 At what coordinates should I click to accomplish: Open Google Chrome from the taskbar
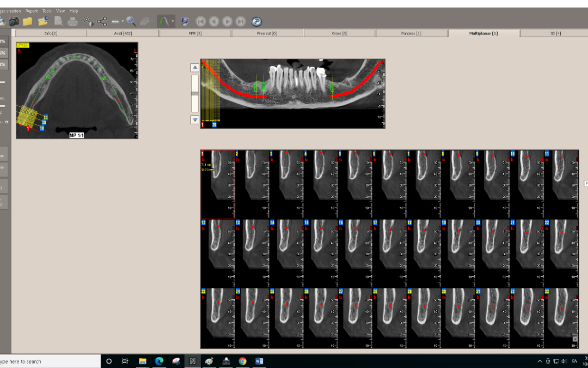[242, 361]
